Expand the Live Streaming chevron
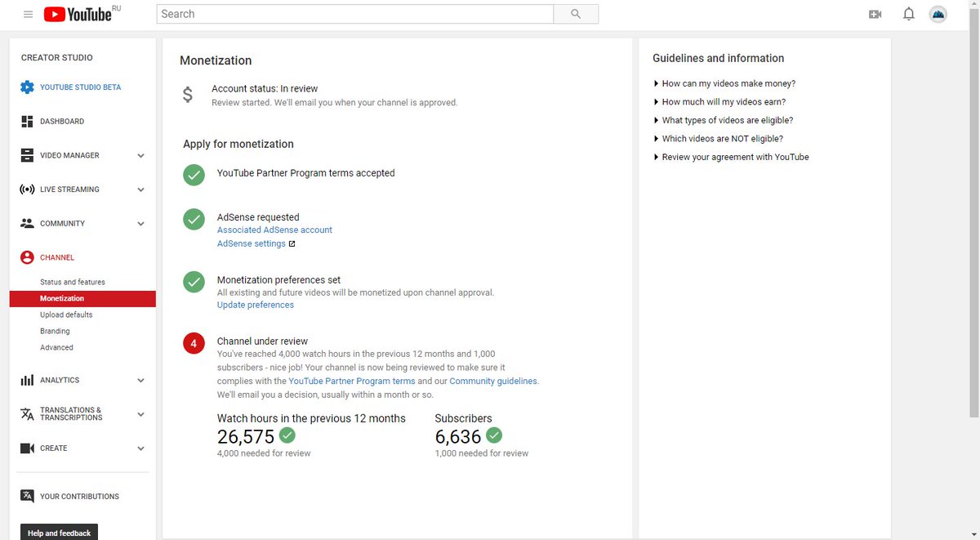980x540 pixels. [140, 190]
